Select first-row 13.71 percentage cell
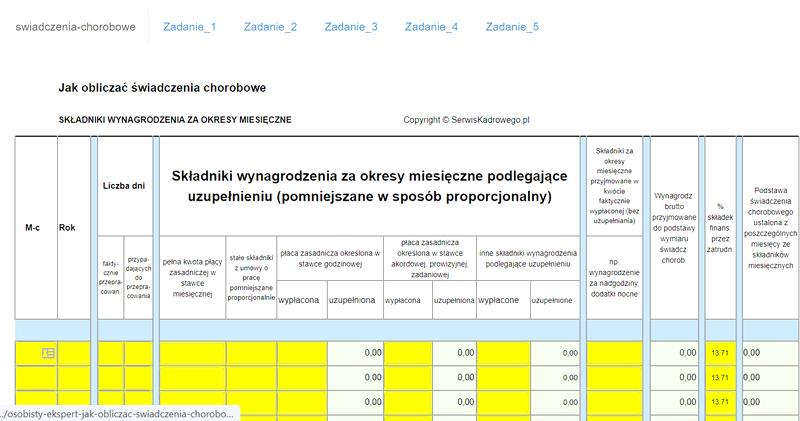Screen dimensions: 800x421 point(720,353)
